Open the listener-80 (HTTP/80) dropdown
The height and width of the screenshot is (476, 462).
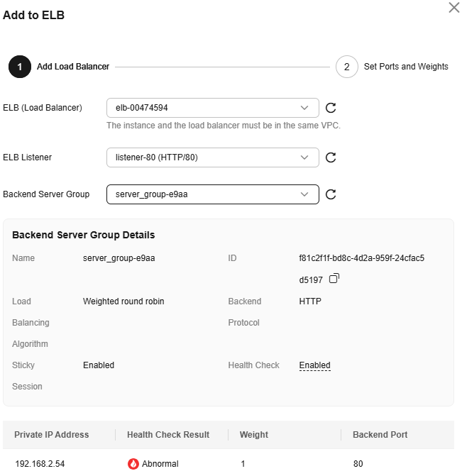213,157
